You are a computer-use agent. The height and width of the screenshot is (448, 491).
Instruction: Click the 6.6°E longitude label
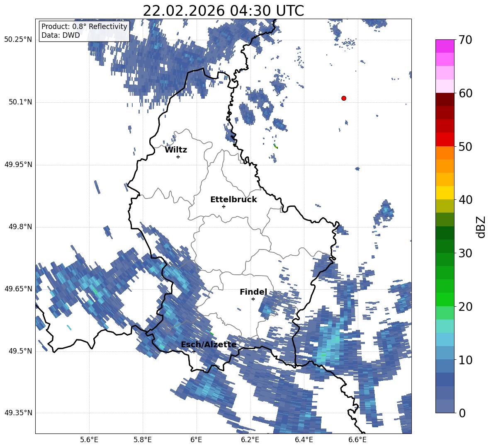[x=357, y=440]
